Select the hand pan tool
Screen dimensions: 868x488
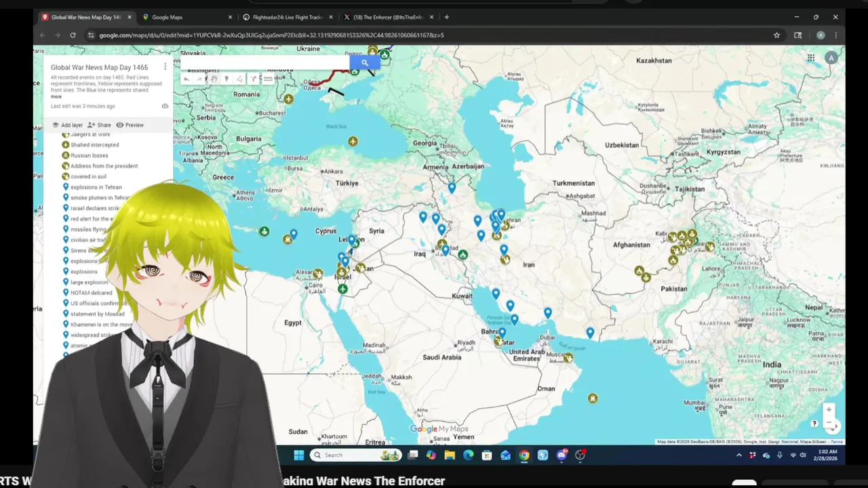tap(214, 79)
